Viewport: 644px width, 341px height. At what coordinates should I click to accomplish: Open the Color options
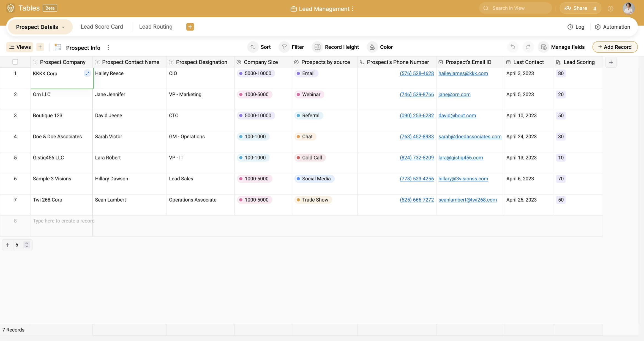(380, 47)
